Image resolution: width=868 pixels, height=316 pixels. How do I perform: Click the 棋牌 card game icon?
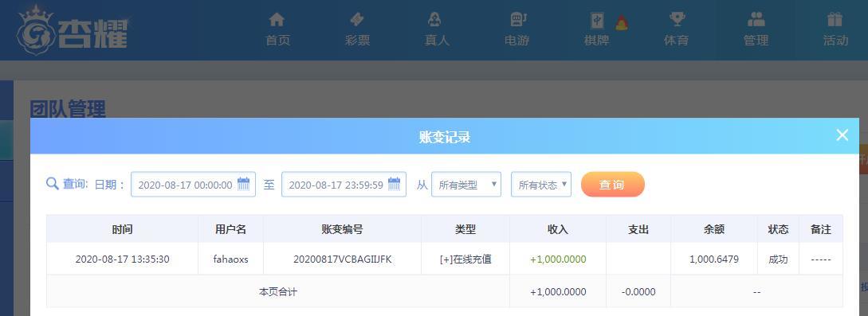597,21
